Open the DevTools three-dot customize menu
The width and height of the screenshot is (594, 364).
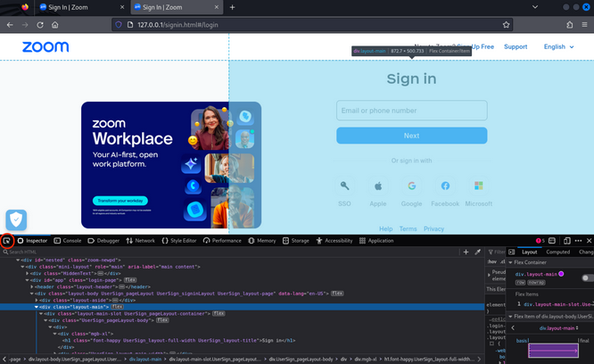point(578,241)
